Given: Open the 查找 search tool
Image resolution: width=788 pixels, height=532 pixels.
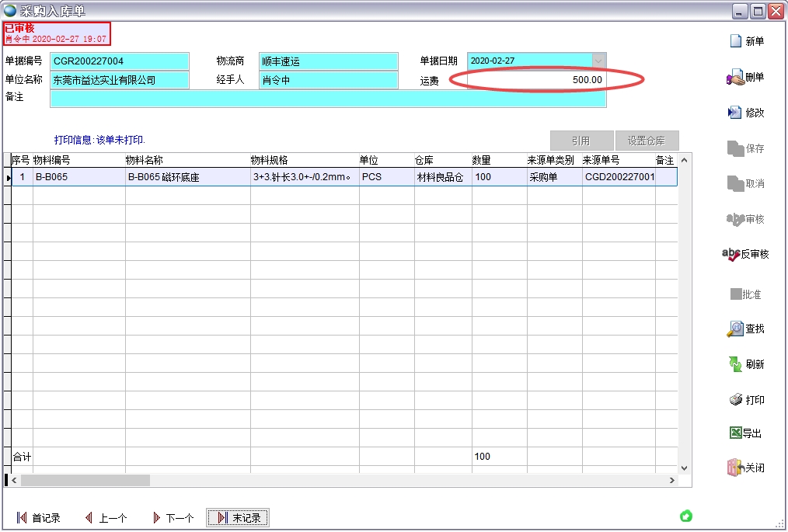Looking at the screenshot, I should [735, 329].
